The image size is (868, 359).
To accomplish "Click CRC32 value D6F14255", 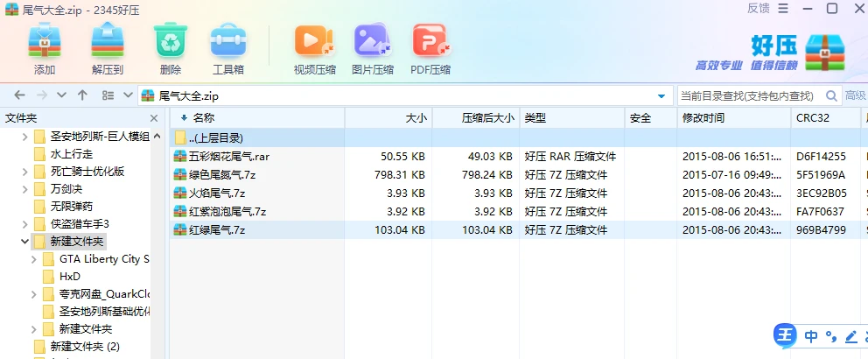I will tap(821, 157).
